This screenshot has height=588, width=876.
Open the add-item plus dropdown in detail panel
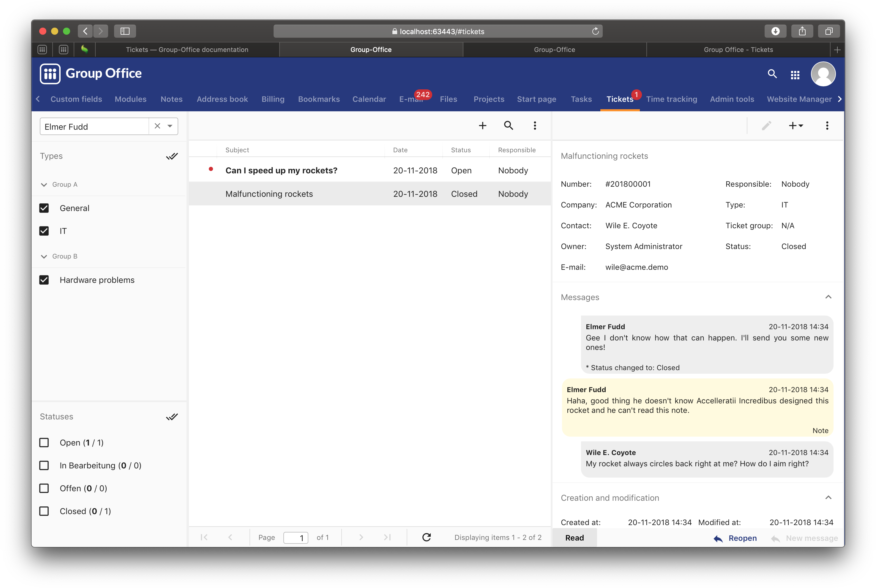click(x=796, y=125)
